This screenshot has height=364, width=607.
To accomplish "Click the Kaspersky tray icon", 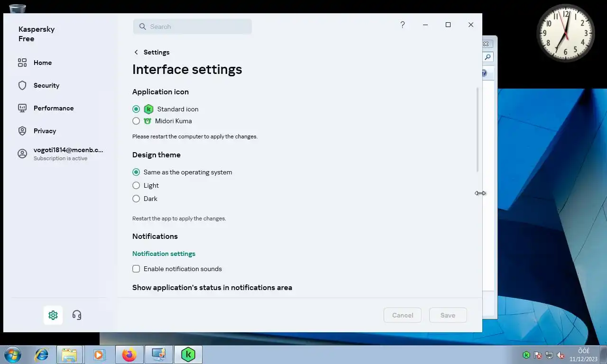I will tap(526, 355).
